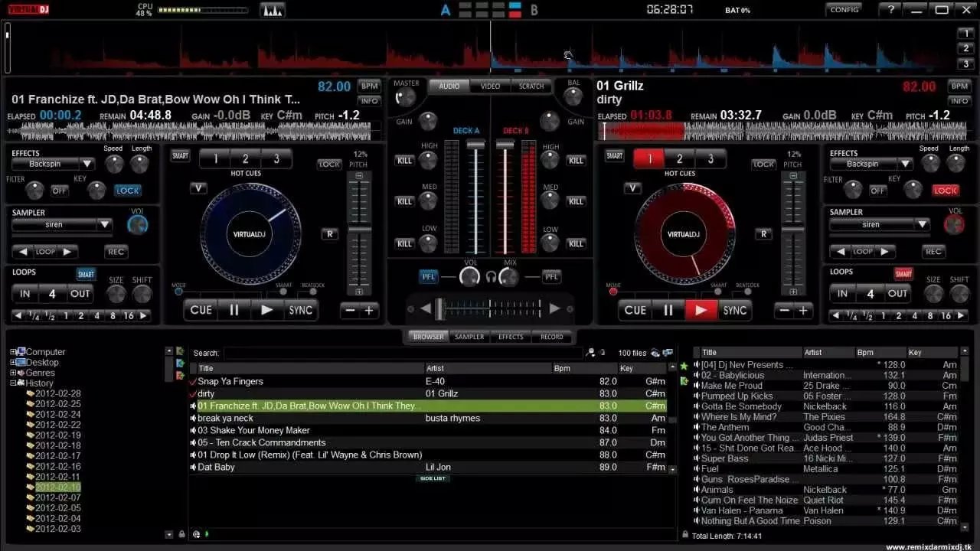
Task: Click the help question mark button
Action: tap(891, 10)
